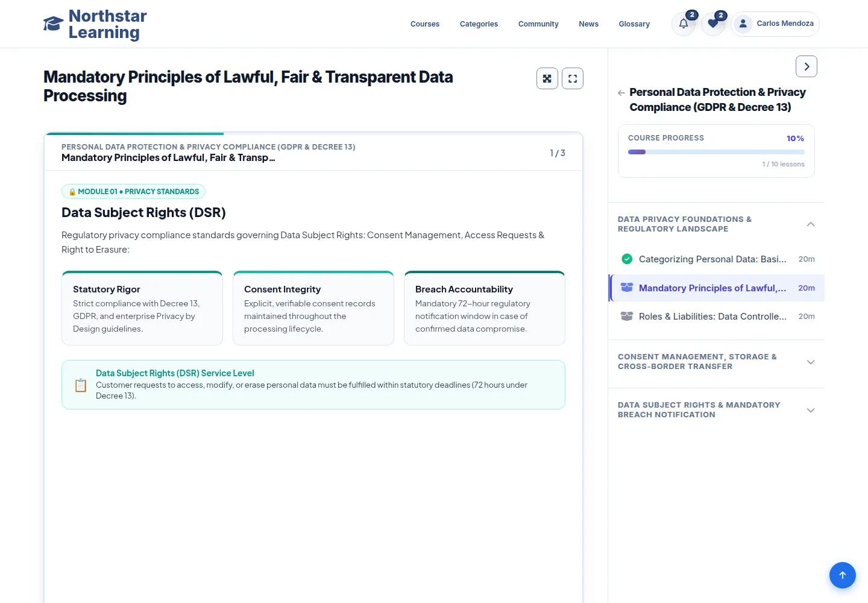Open the Courses menu item
This screenshot has width=868, height=603.
click(425, 24)
